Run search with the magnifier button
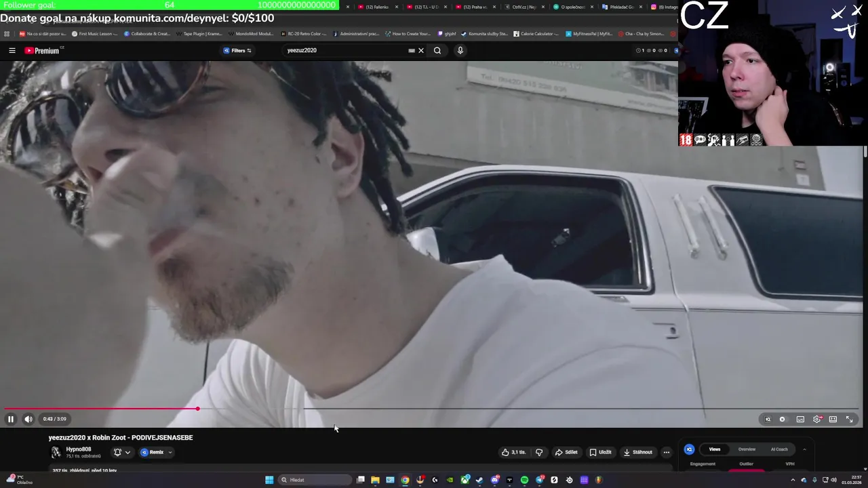 pos(437,50)
